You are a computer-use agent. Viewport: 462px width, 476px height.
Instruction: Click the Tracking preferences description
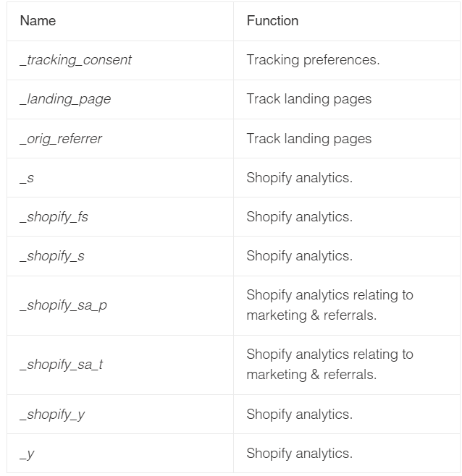coord(313,60)
